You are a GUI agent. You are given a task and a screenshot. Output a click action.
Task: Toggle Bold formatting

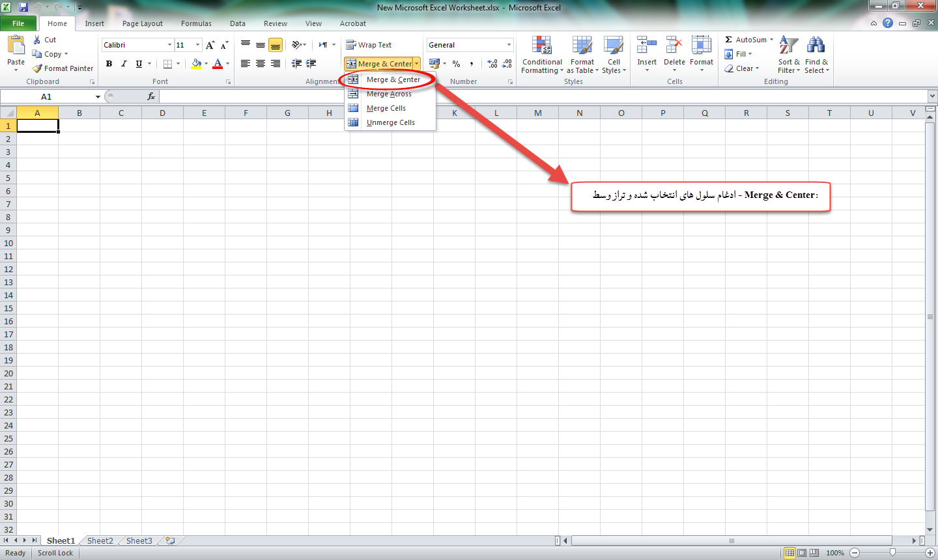(109, 64)
